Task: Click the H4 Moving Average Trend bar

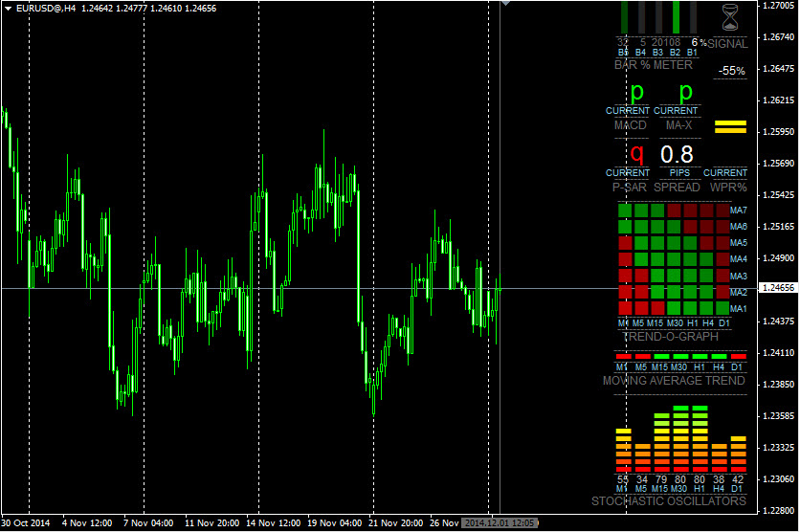Action: 719,357
